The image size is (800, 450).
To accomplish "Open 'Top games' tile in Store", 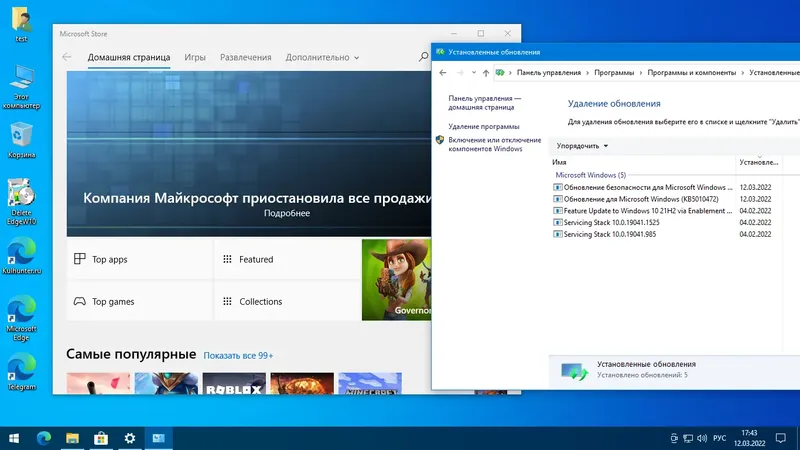I will (139, 302).
